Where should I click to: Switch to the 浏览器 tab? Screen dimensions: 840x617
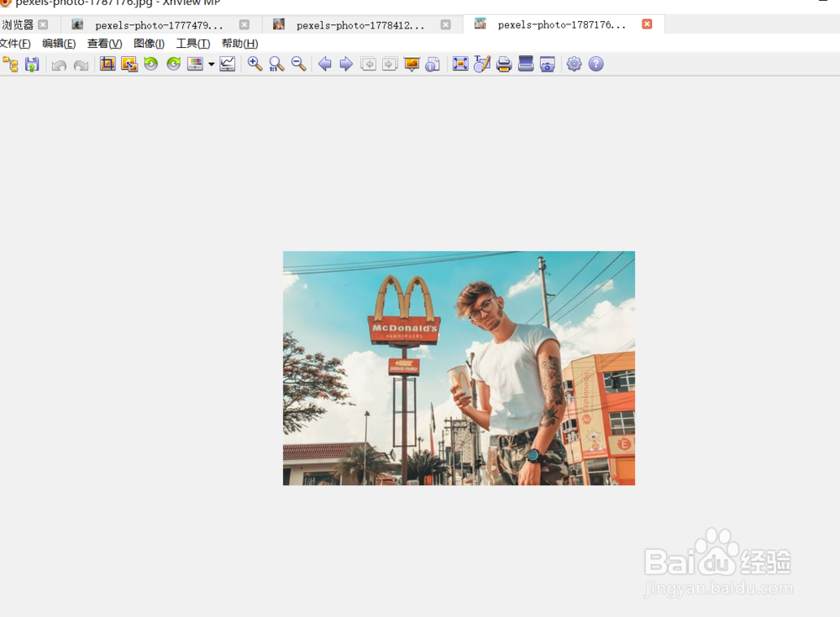pos(18,24)
